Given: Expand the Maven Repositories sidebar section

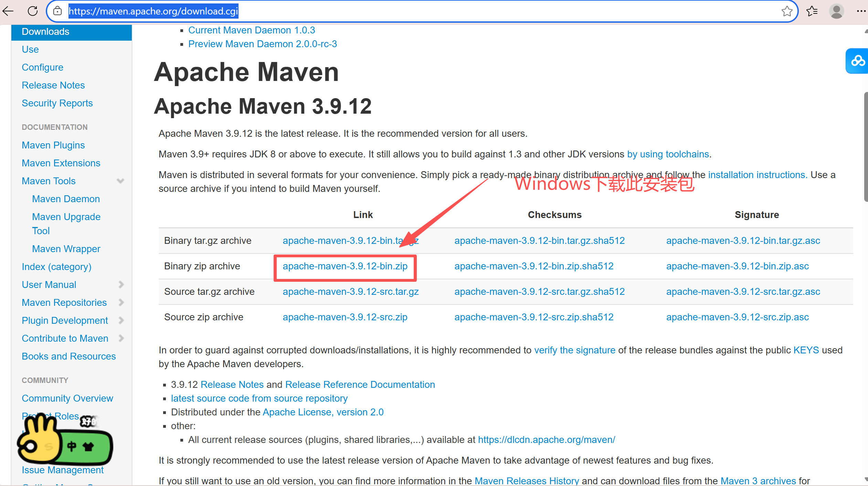Looking at the screenshot, I should [x=121, y=302].
